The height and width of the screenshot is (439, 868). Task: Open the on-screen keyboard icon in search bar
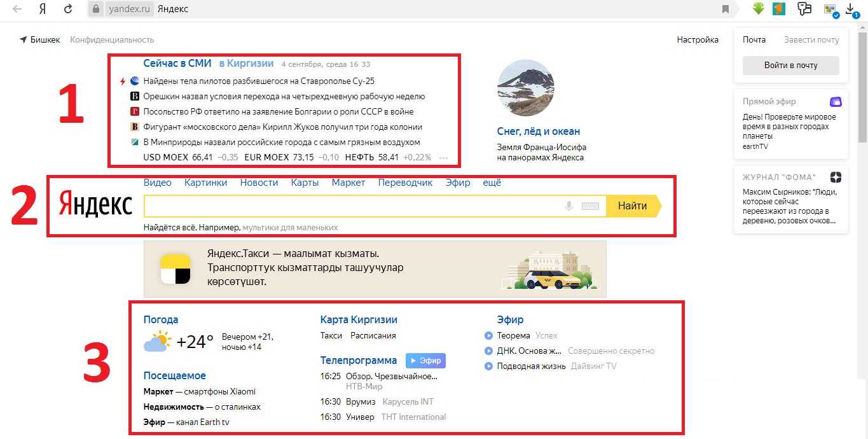pyautogui.click(x=590, y=206)
